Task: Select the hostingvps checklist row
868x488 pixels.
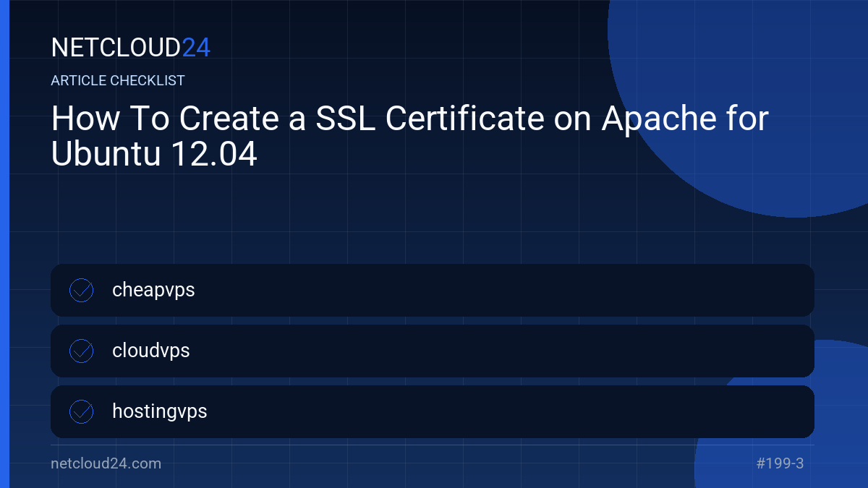Action: click(433, 411)
